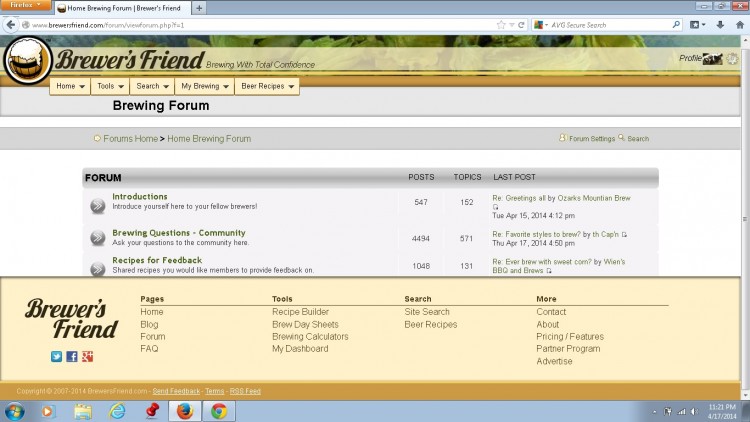This screenshot has width=750, height=422.
Task: Click the Recipes for Feedback forum arrow icon
Action: [x=98, y=269]
